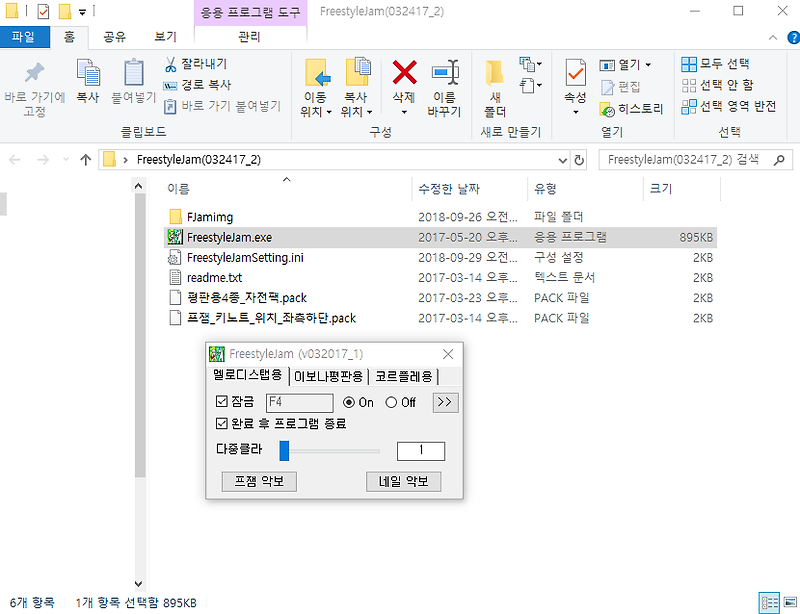Click the red Delete (삭제) X icon
Screen dimensions: 800x614
click(x=404, y=72)
